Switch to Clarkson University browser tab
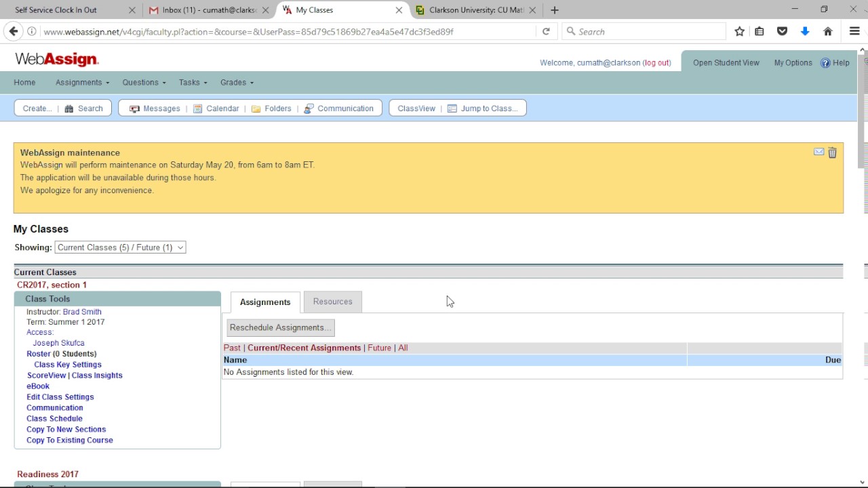 click(x=470, y=10)
